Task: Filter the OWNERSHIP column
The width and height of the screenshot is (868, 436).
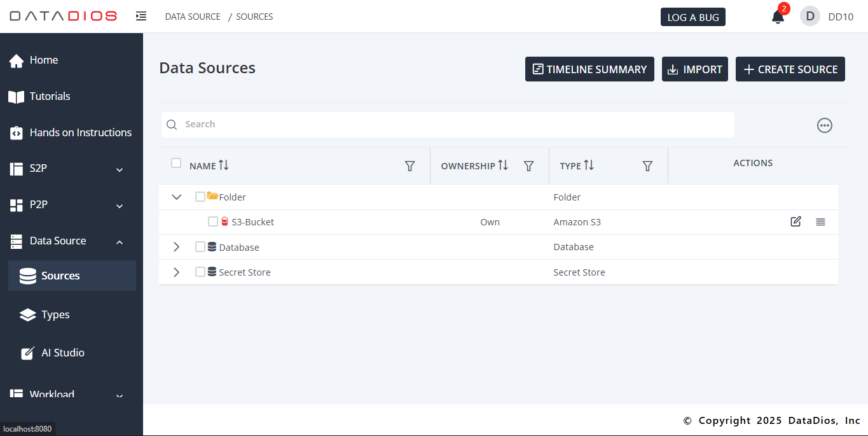Action: pyautogui.click(x=528, y=166)
